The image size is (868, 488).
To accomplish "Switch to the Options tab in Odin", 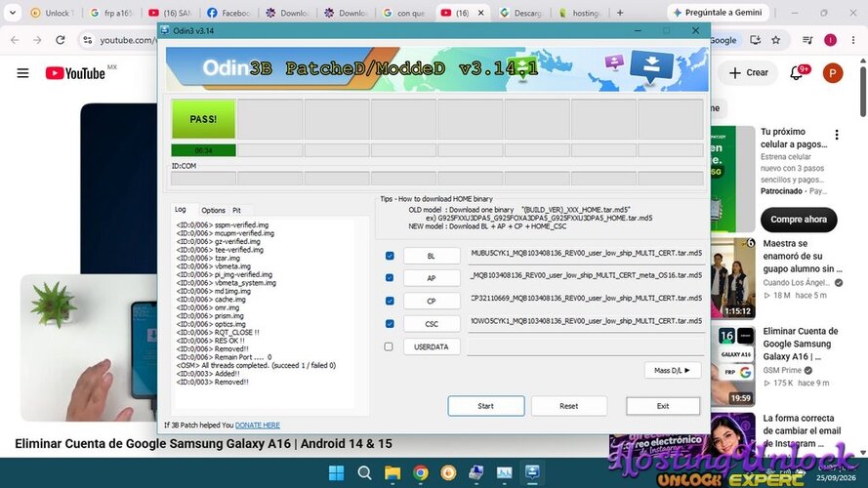I will tap(213, 210).
